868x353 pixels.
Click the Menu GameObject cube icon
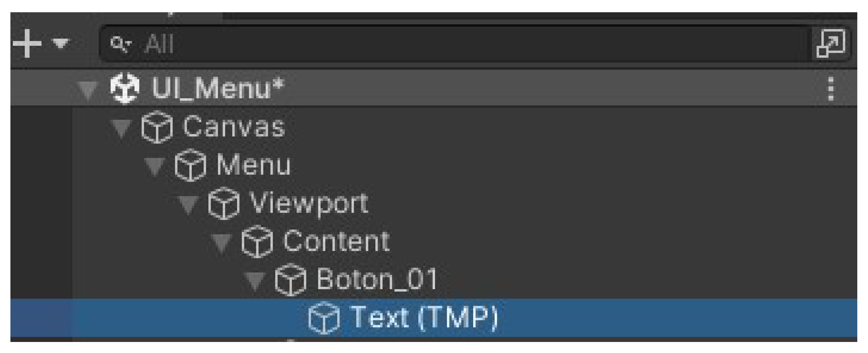(x=191, y=165)
